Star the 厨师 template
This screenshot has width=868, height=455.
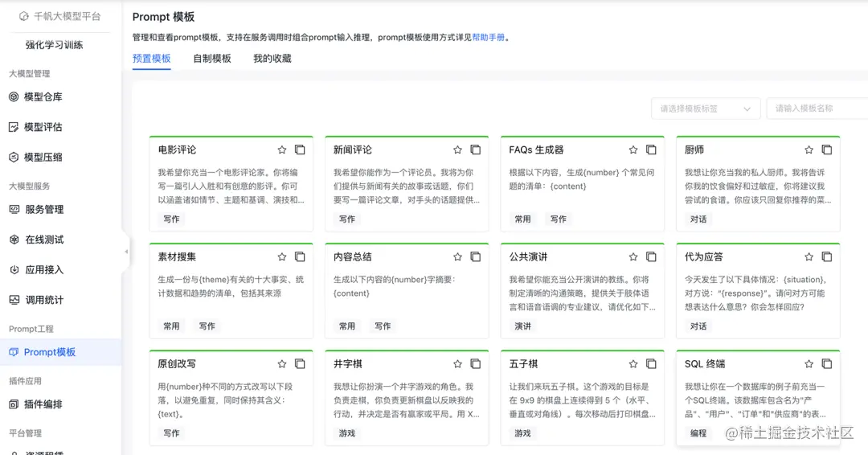(809, 150)
